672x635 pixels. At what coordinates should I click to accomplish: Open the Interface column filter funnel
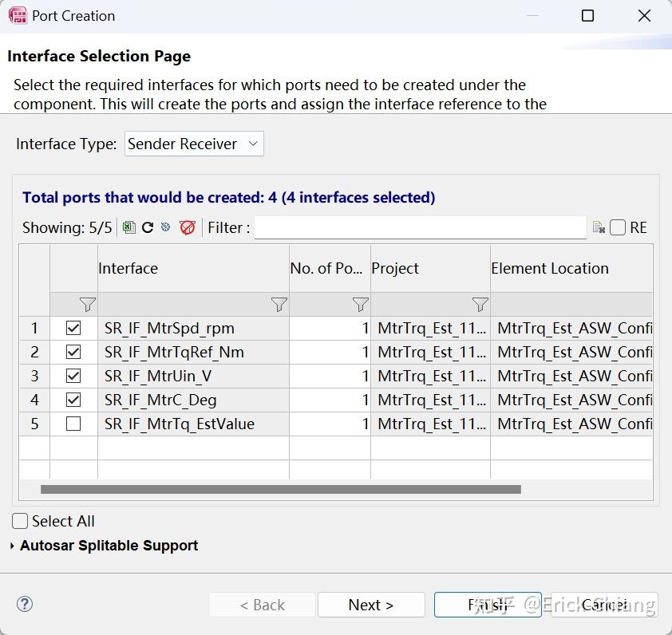tap(279, 304)
